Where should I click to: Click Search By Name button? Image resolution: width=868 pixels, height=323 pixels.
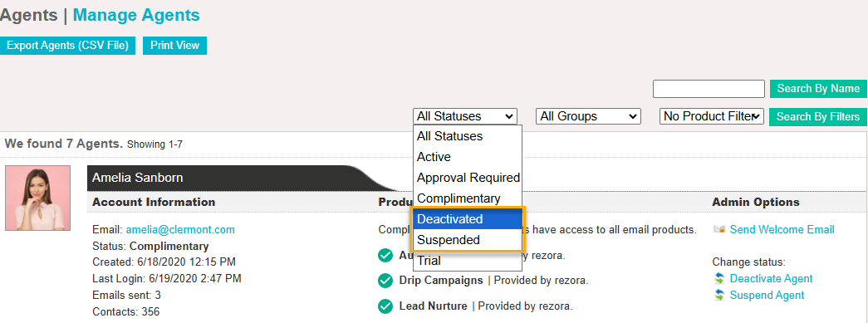click(818, 89)
